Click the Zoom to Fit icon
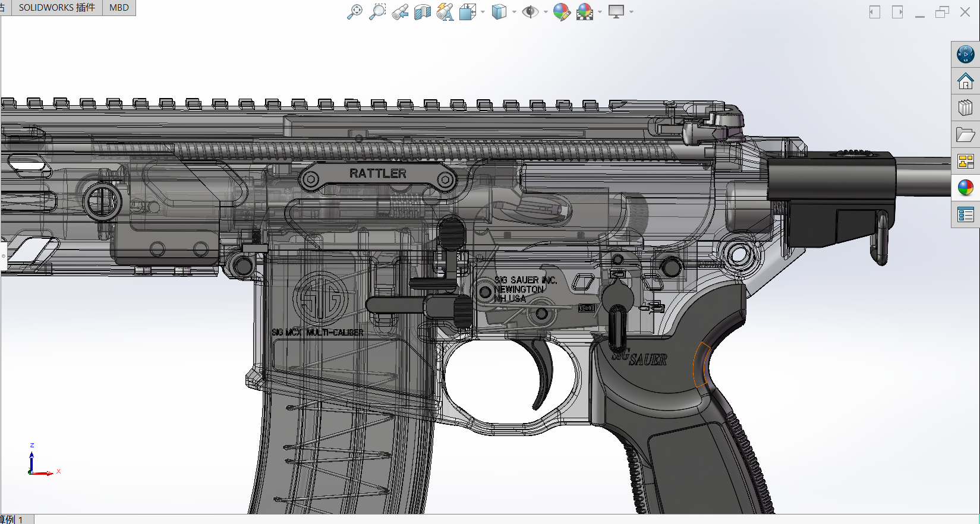Screen dimensions: 980x524 point(355,11)
